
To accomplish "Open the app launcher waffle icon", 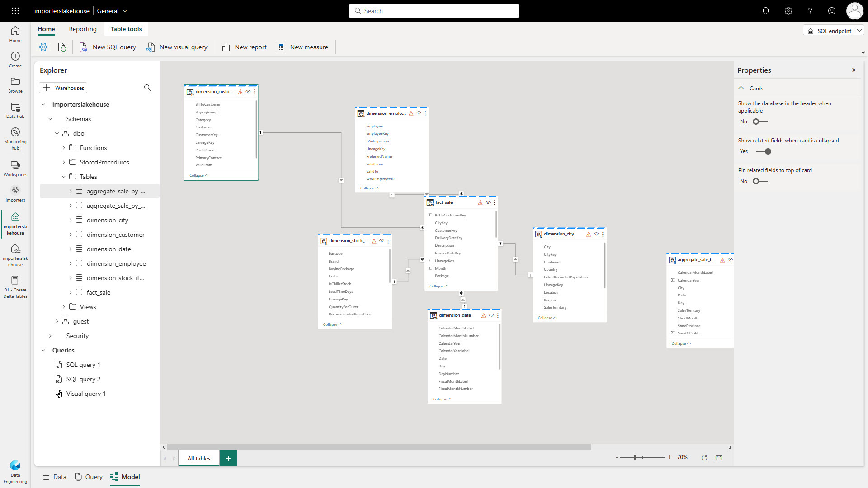I will point(15,11).
